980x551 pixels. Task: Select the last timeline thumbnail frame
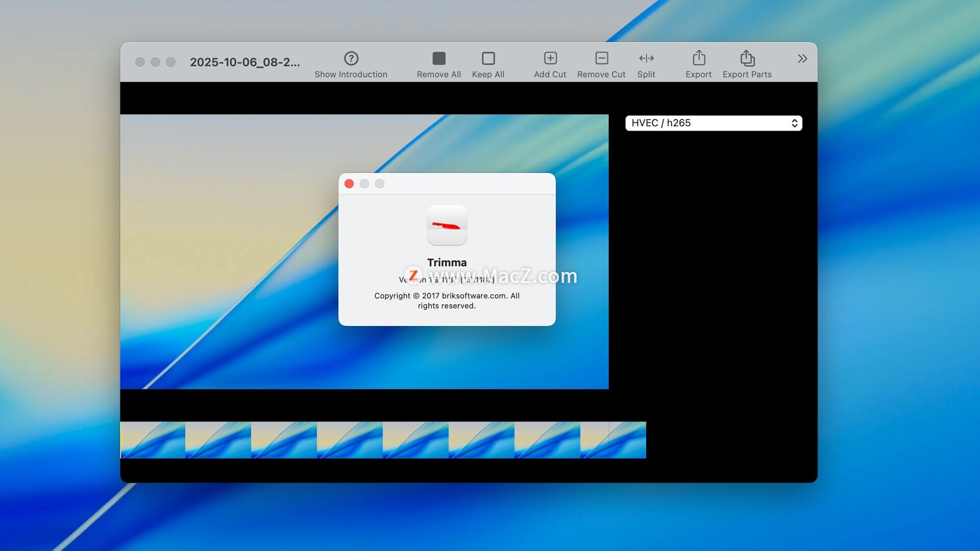tap(613, 440)
